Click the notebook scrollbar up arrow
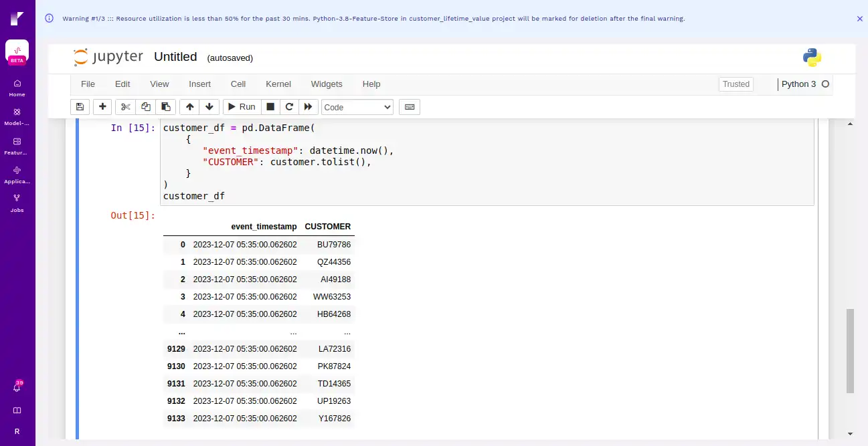This screenshot has width=868, height=446. [850, 124]
